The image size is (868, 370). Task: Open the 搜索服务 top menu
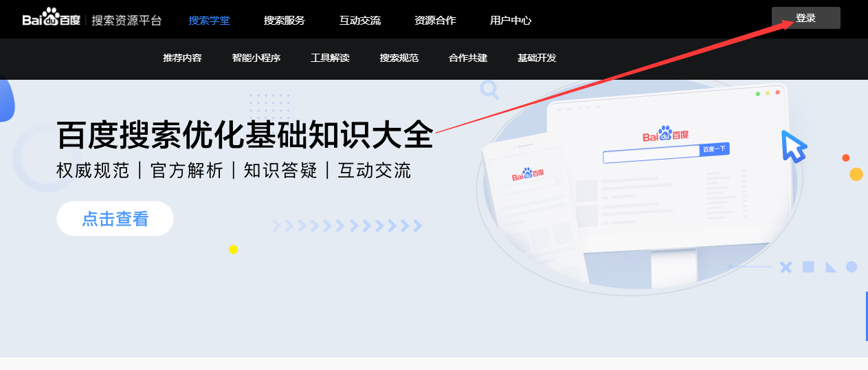pyautogui.click(x=284, y=20)
